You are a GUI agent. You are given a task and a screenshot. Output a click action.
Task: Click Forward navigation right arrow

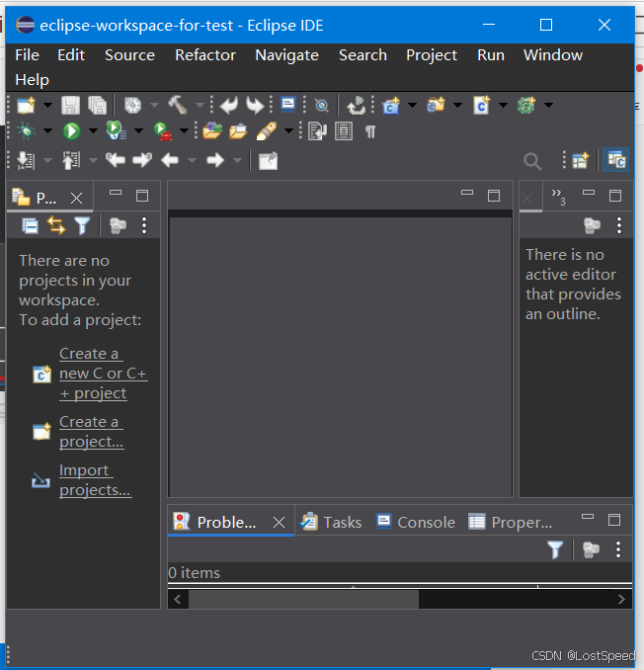click(215, 161)
